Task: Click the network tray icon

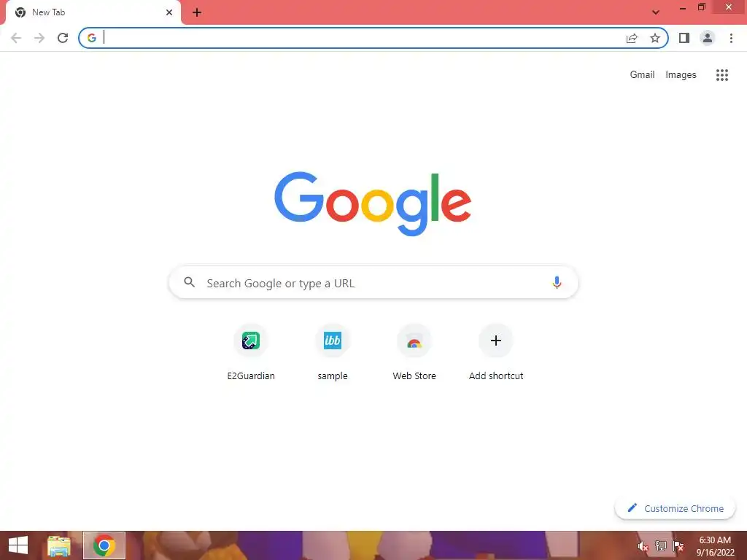Action: [x=660, y=546]
